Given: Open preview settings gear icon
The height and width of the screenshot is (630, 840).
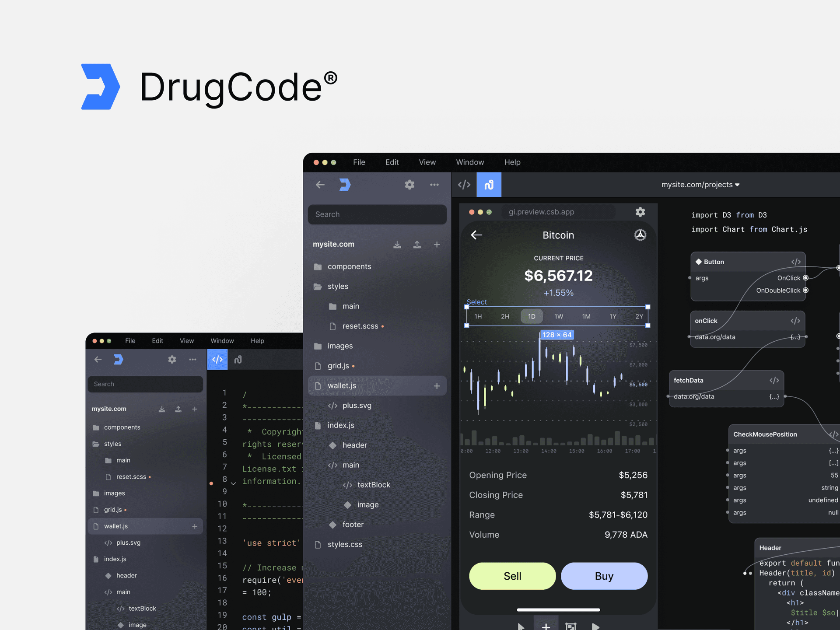Looking at the screenshot, I should 640,212.
